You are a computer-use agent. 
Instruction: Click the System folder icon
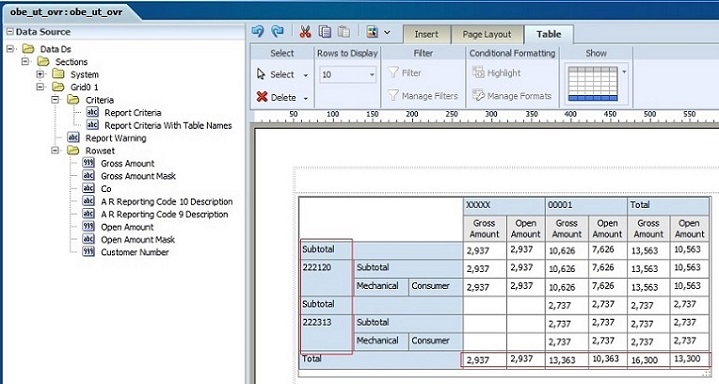58,74
